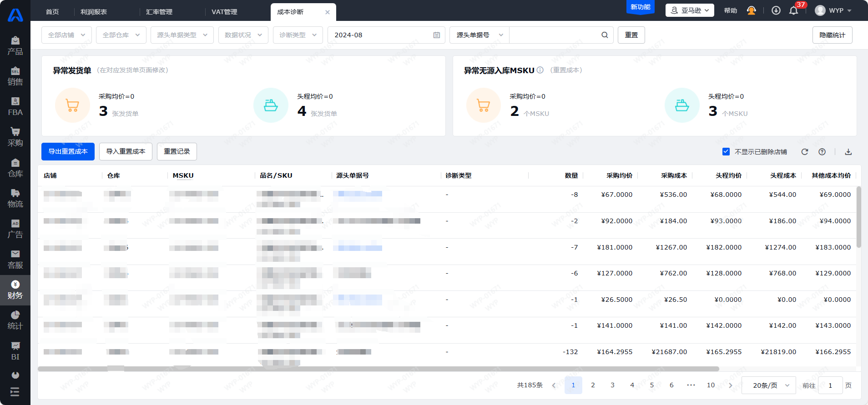Open the 财务 sidebar module
This screenshot has height=405, width=868.
click(15, 290)
